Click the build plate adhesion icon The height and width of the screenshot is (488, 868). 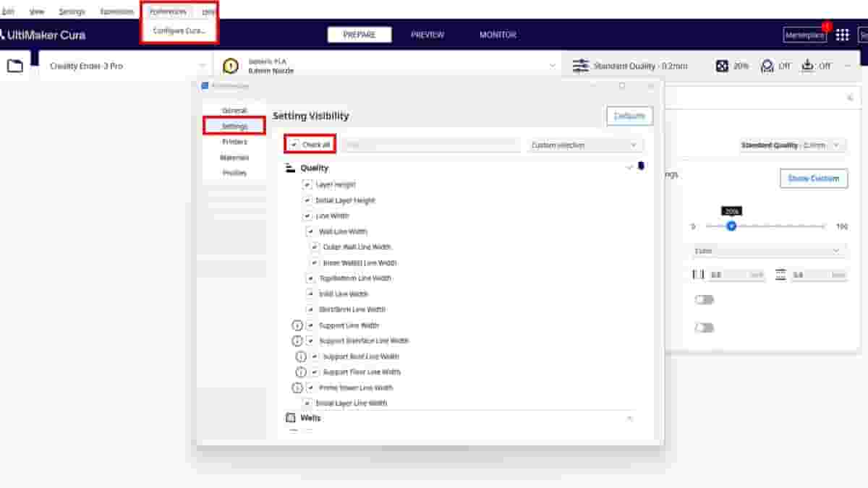[x=808, y=66]
